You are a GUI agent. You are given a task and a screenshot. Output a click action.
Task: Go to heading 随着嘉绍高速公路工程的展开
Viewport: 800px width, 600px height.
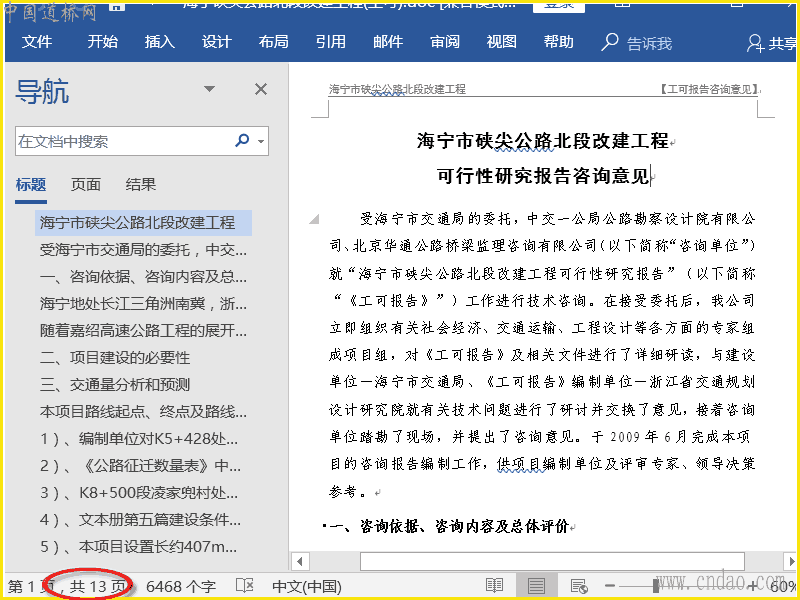coord(143,331)
